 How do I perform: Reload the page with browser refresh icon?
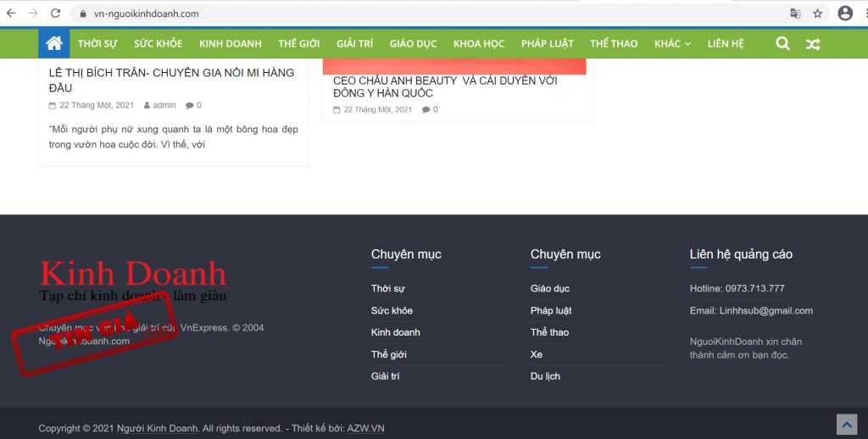(x=55, y=14)
